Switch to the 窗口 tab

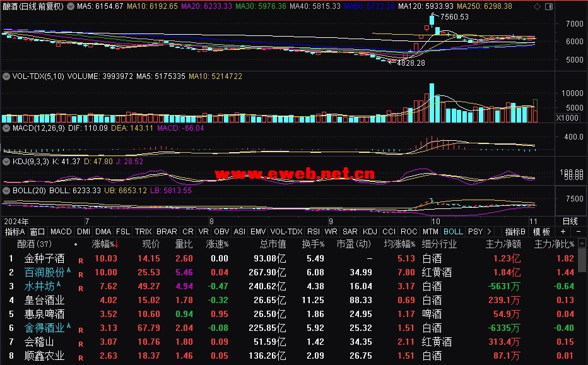37,232
